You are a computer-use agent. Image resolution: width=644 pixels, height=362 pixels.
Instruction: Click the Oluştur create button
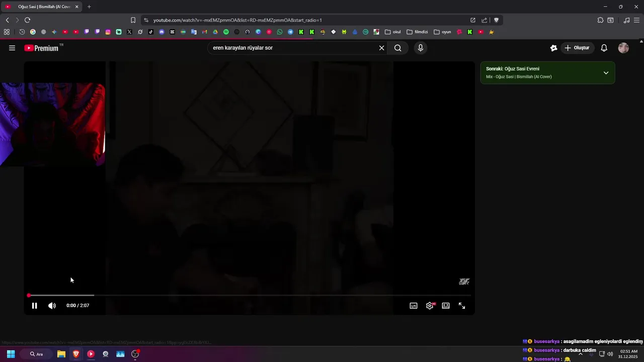tap(577, 48)
